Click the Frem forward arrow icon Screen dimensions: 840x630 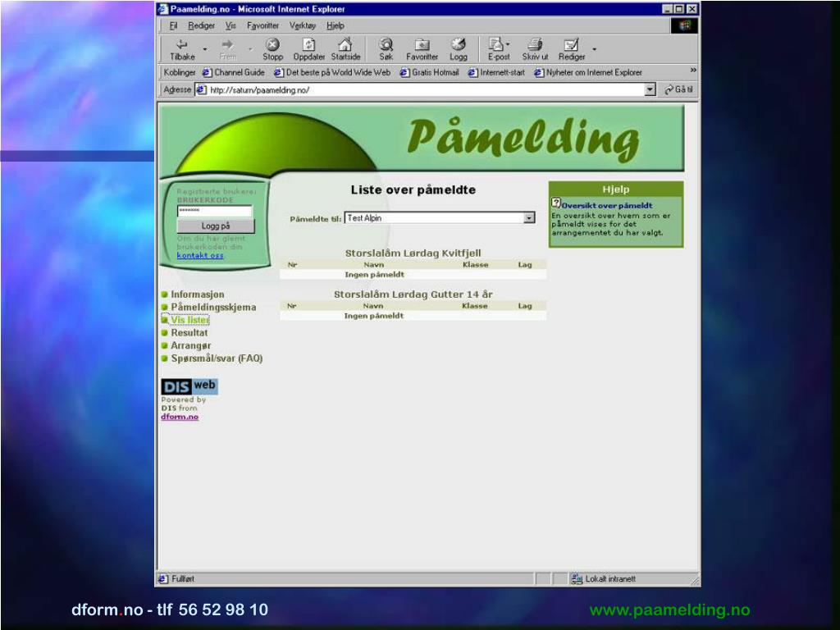(x=228, y=44)
